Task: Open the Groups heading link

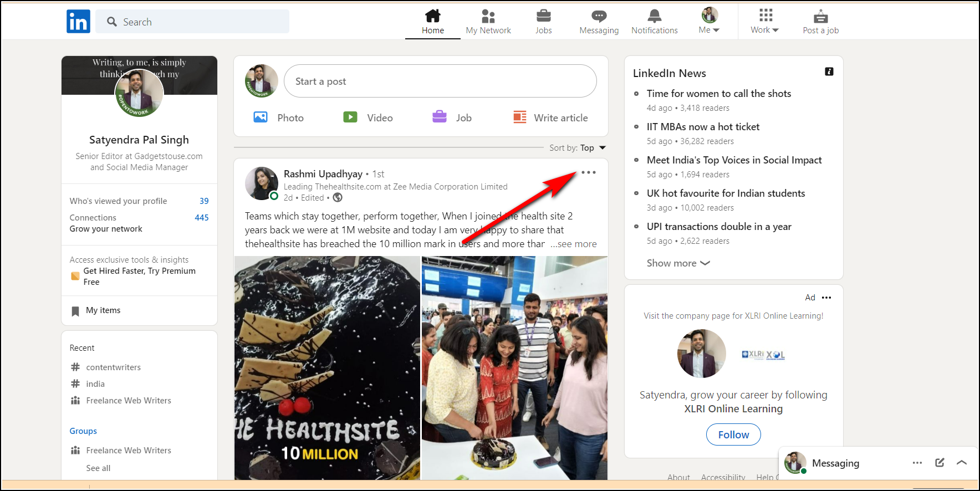Action: click(83, 431)
